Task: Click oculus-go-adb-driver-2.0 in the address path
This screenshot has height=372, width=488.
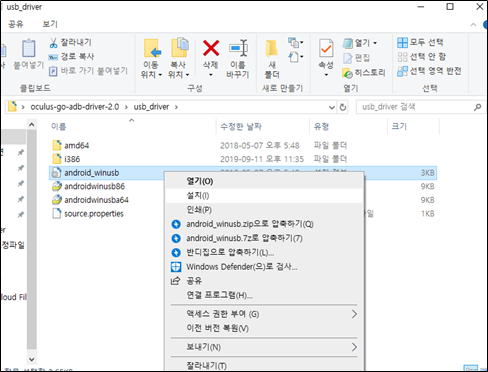Action: (75, 107)
